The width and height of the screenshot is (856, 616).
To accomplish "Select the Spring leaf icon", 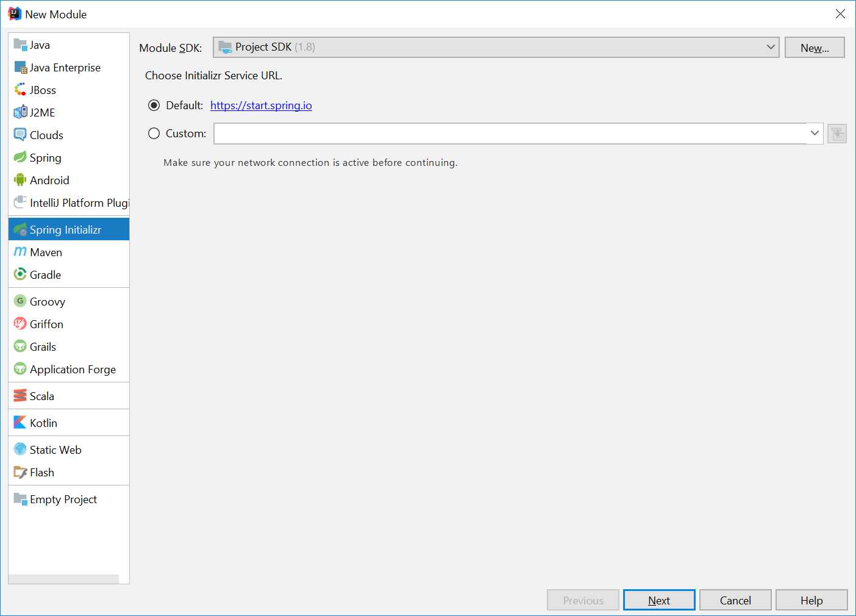I will (20, 157).
